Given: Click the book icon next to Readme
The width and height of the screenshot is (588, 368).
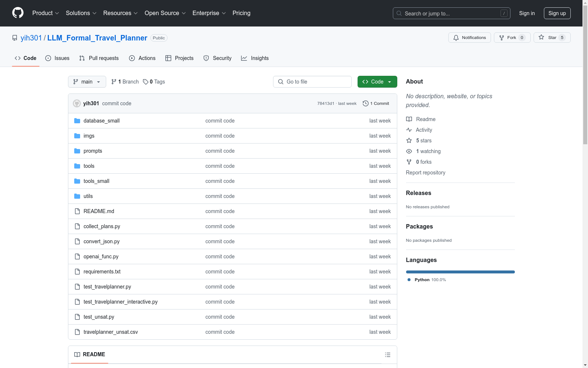Looking at the screenshot, I should point(409,119).
